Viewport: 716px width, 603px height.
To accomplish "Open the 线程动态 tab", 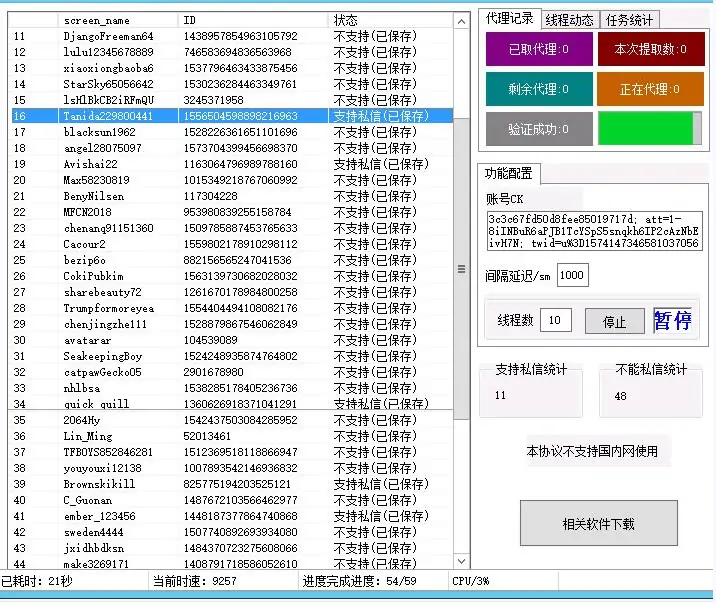I will pos(570,20).
